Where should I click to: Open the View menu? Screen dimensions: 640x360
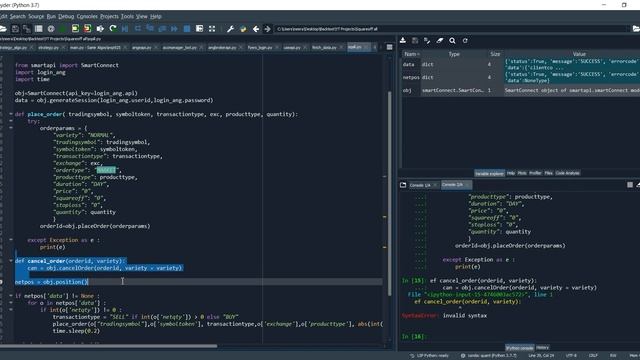(x=142, y=16)
